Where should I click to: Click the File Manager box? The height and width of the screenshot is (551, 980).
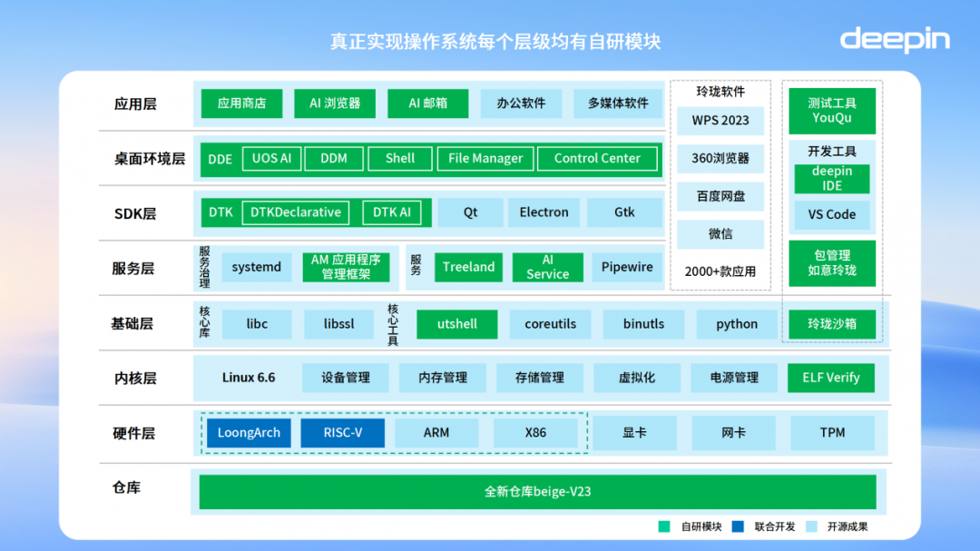485,158
